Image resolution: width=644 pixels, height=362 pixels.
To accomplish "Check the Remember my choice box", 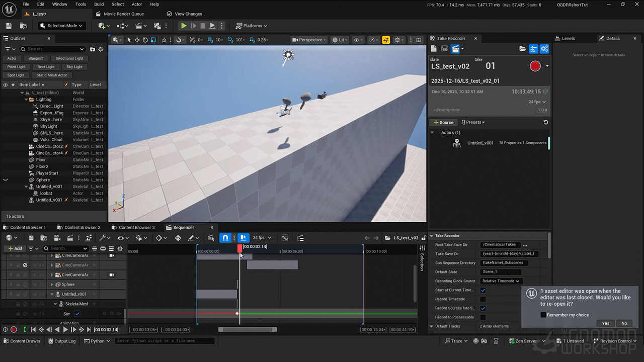I will [543, 315].
